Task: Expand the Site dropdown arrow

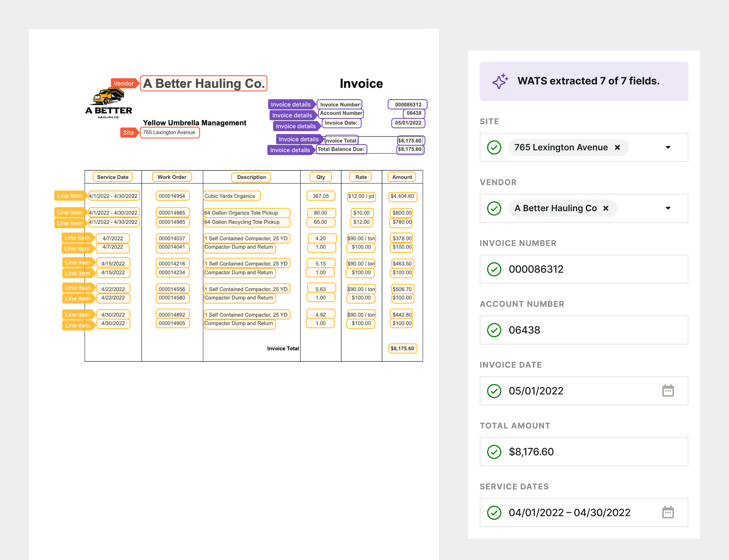Action: click(668, 147)
